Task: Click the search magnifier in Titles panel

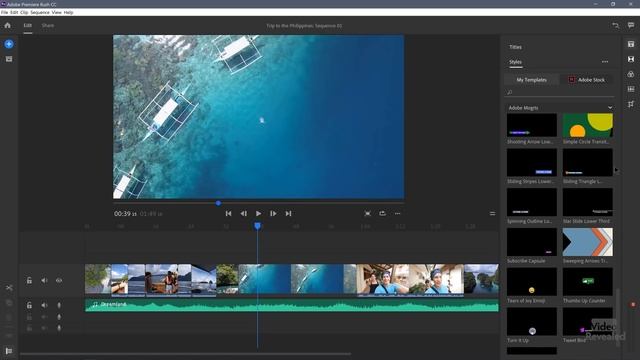Action: [x=510, y=92]
